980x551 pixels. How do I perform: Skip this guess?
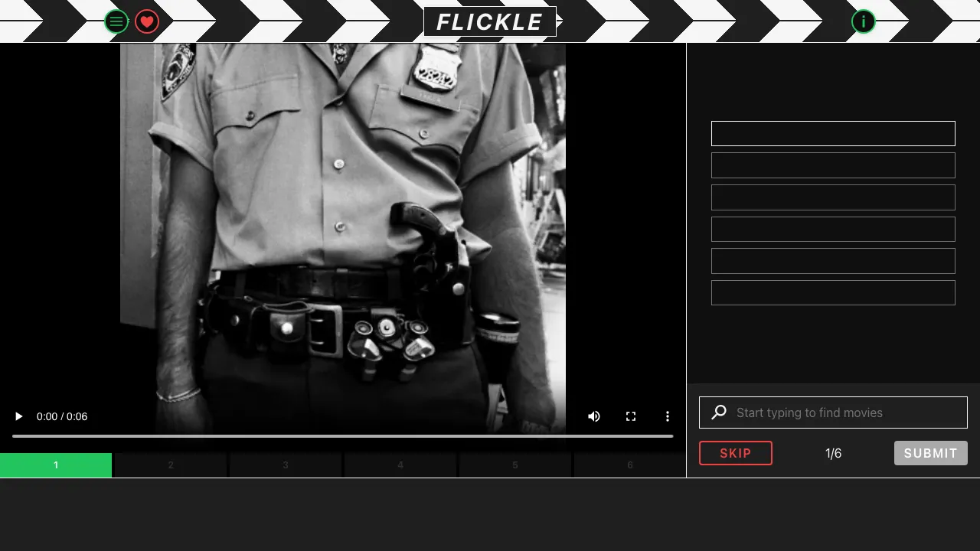(736, 453)
